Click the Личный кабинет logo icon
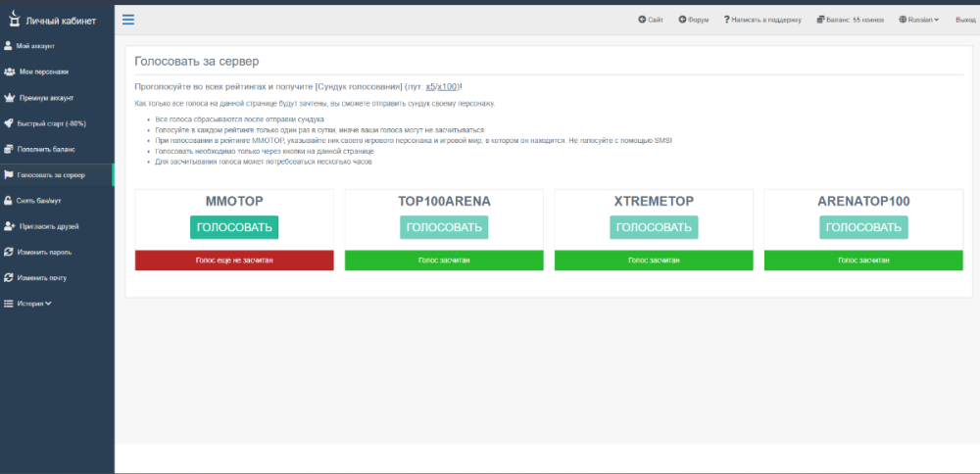 pyautogui.click(x=13, y=19)
